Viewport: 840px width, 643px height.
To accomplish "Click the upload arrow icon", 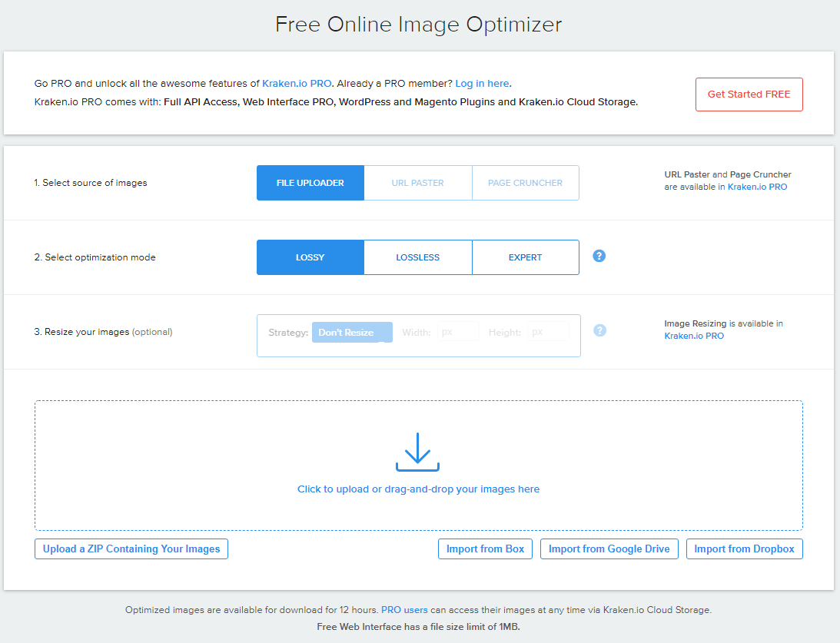I will 417,451.
